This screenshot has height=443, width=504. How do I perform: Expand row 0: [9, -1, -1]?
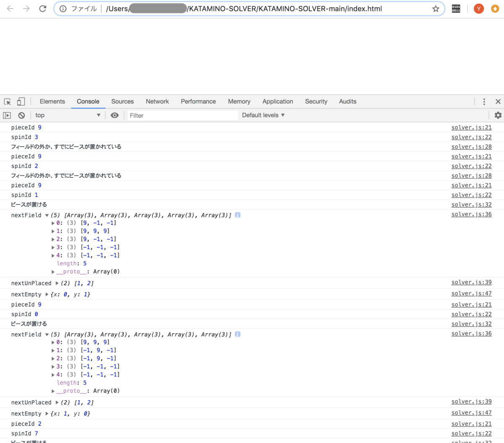click(53, 223)
